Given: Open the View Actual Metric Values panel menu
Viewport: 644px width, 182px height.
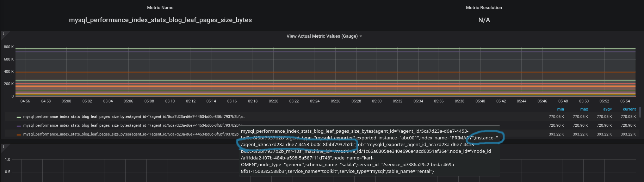Looking at the screenshot, I should [x=322, y=36].
